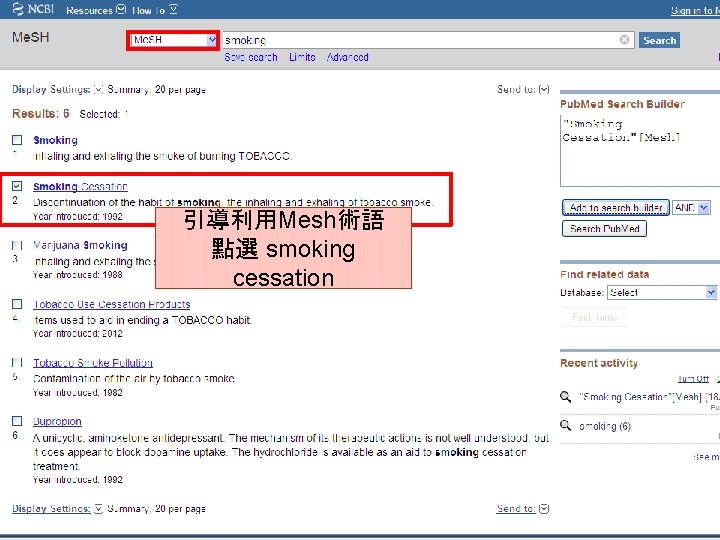Click magnifier icon beside smoking (6) activity
The height and width of the screenshot is (540, 720).
point(565,426)
